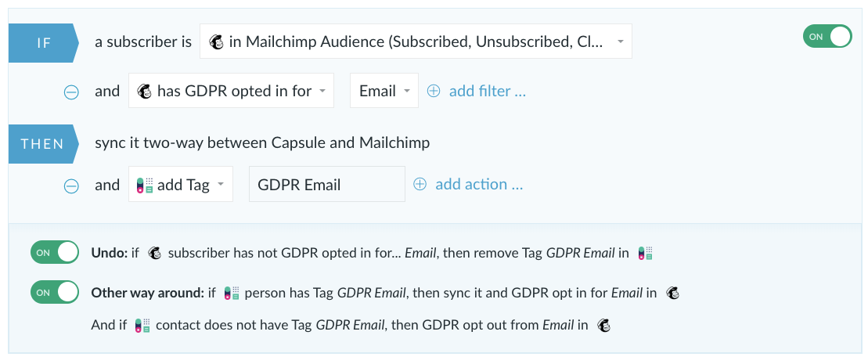Disable the Other way around toggle
Viewport: 868px width, 364px height.
55,292
